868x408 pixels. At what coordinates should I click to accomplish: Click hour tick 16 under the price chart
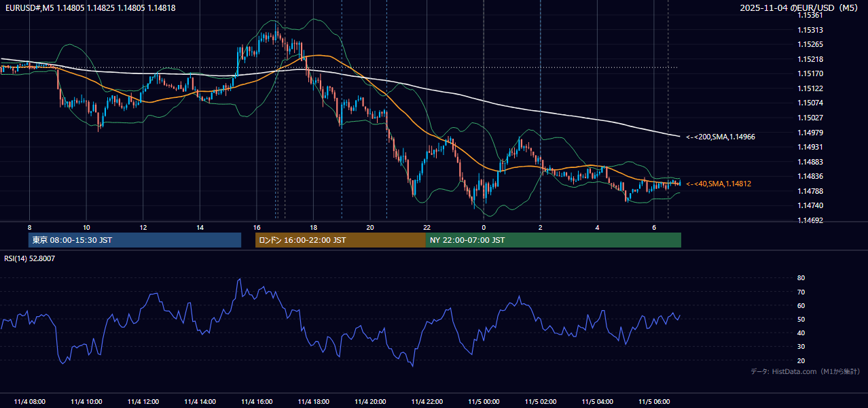point(257,227)
